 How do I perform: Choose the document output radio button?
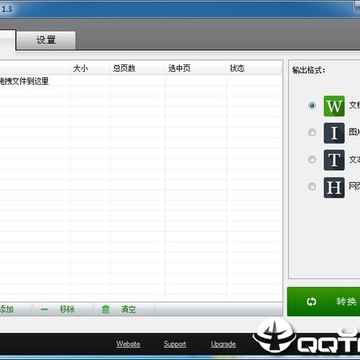click(x=312, y=106)
